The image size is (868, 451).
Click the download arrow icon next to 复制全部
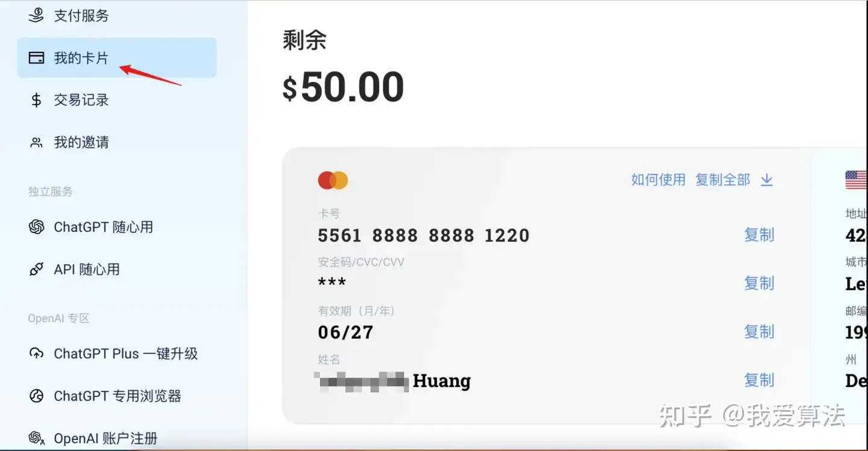pyautogui.click(x=767, y=180)
